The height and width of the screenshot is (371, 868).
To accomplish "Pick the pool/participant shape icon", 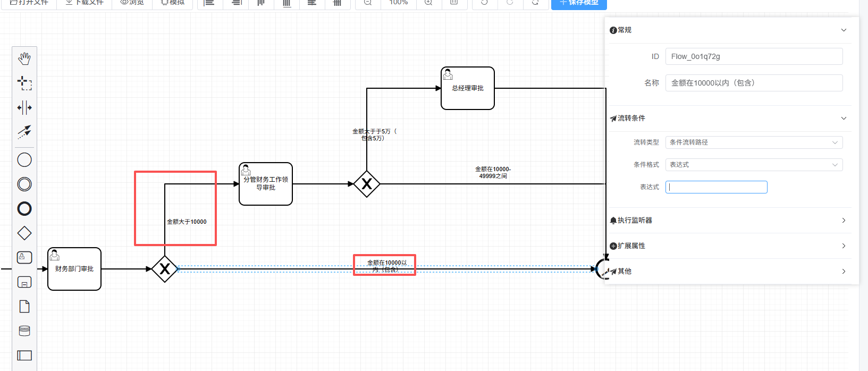I will click(24, 355).
